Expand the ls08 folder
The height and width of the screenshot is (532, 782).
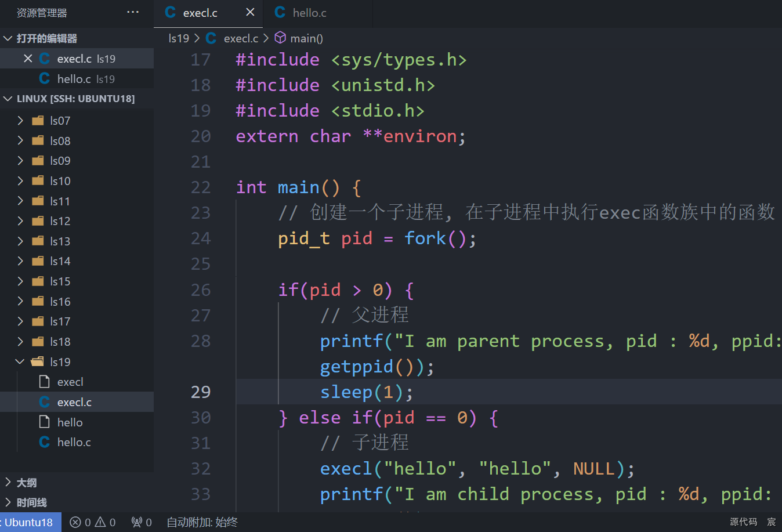click(x=20, y=140)
